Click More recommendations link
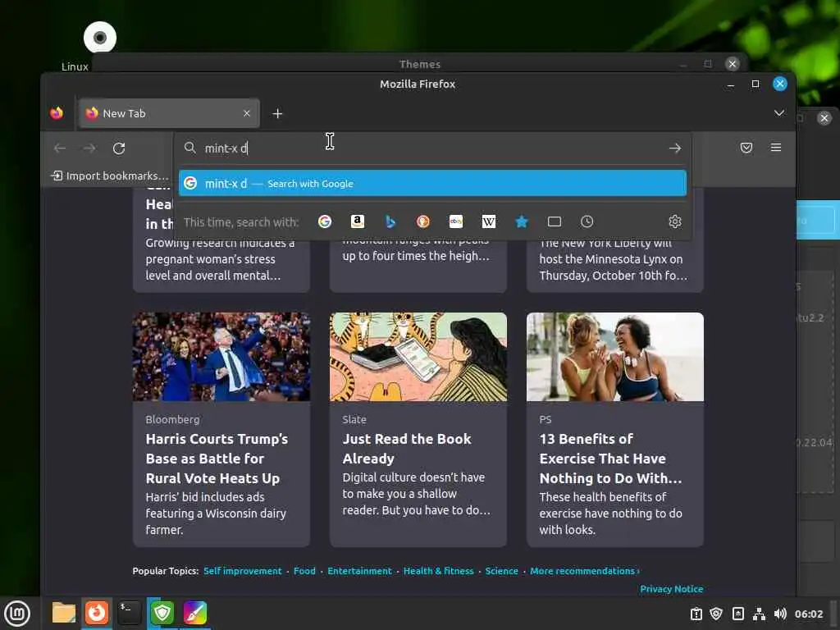The image size is (840, 630). (x=584, y=571)
